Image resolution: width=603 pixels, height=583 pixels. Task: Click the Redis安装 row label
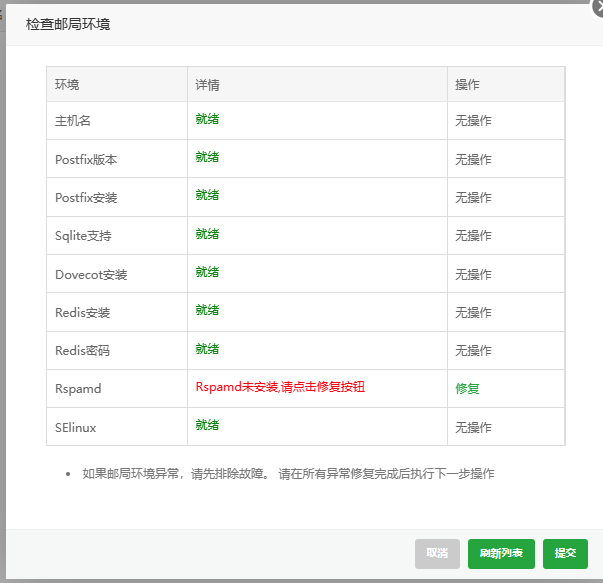tap(82, 312)
